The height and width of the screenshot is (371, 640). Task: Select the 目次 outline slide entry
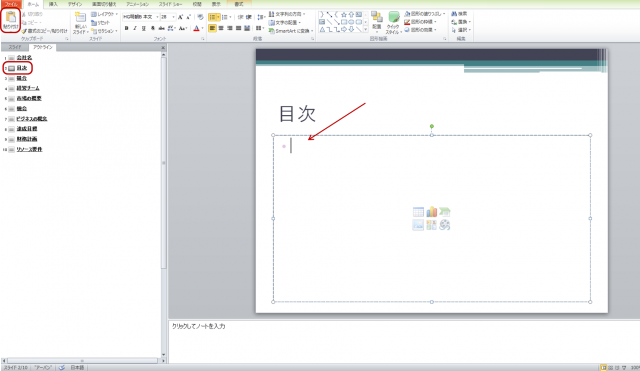pos(22,68)
